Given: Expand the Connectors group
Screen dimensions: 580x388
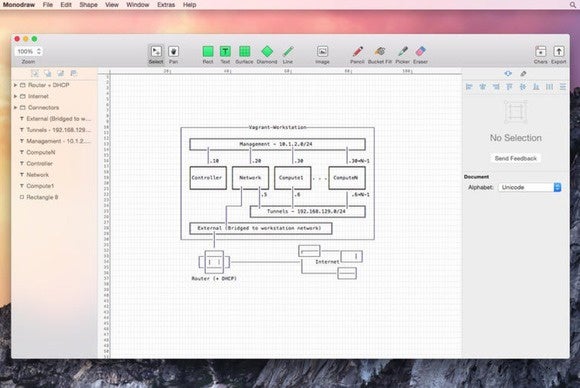Looking at the screenshot, I should point(15,108).
